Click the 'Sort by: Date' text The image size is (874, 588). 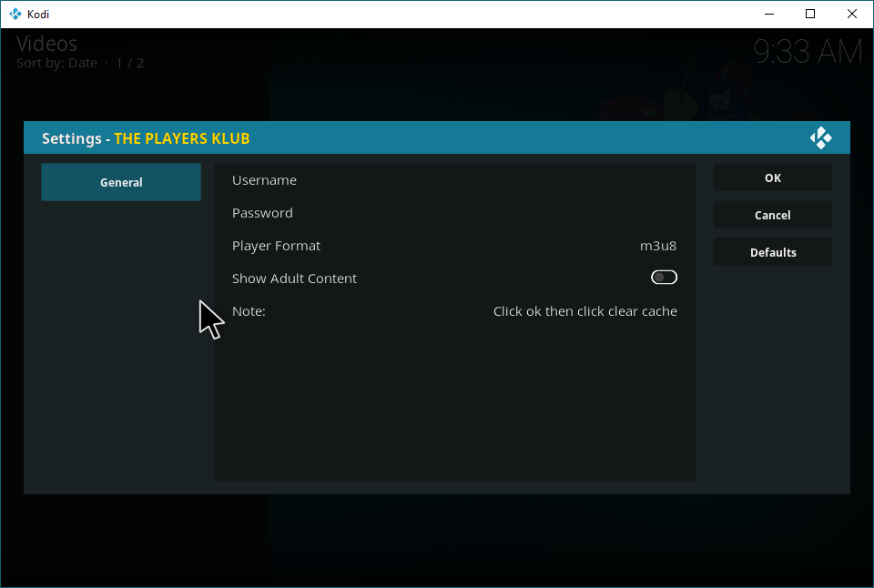tap(56, 63)
